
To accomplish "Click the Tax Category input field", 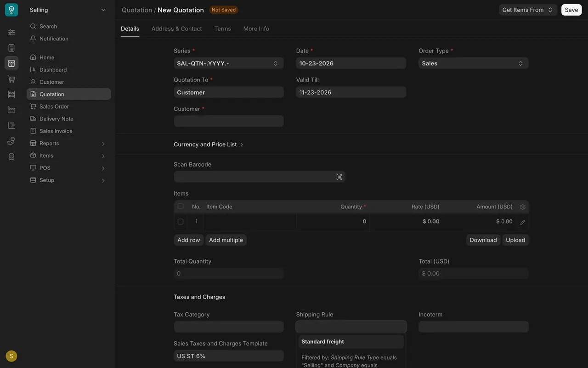I will (229, 327).
